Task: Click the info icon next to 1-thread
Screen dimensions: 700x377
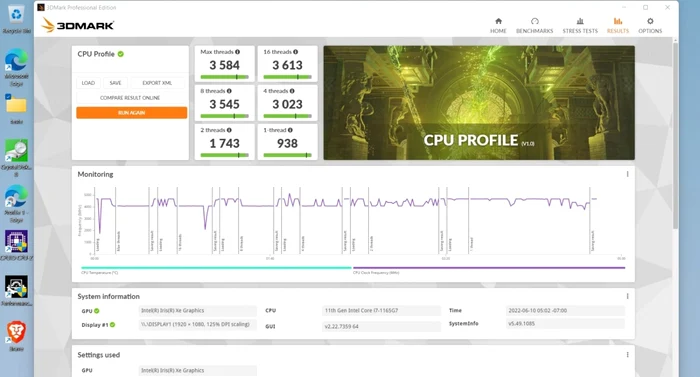Action: tap(290, 130)
